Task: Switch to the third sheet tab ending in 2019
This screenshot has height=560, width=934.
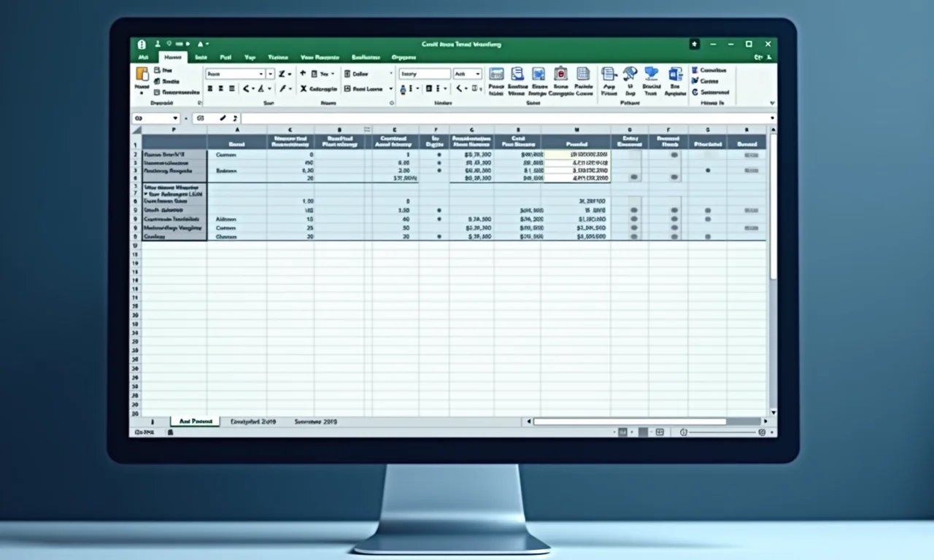Action: pos(315,421)
